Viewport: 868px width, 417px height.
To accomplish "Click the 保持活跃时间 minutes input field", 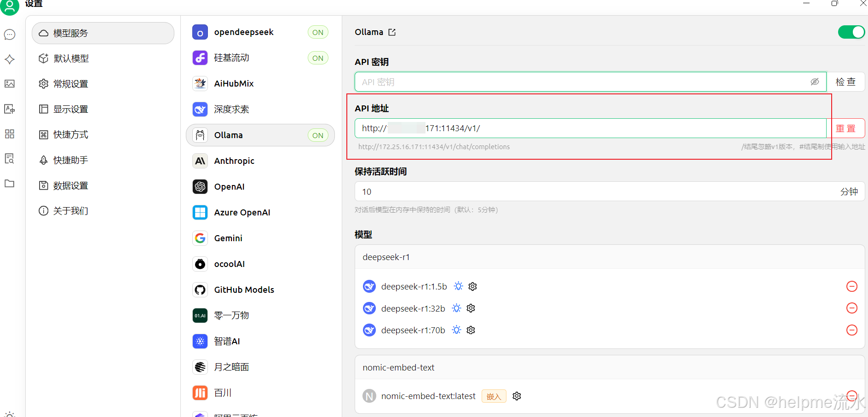I will click(x=609, y=191).
